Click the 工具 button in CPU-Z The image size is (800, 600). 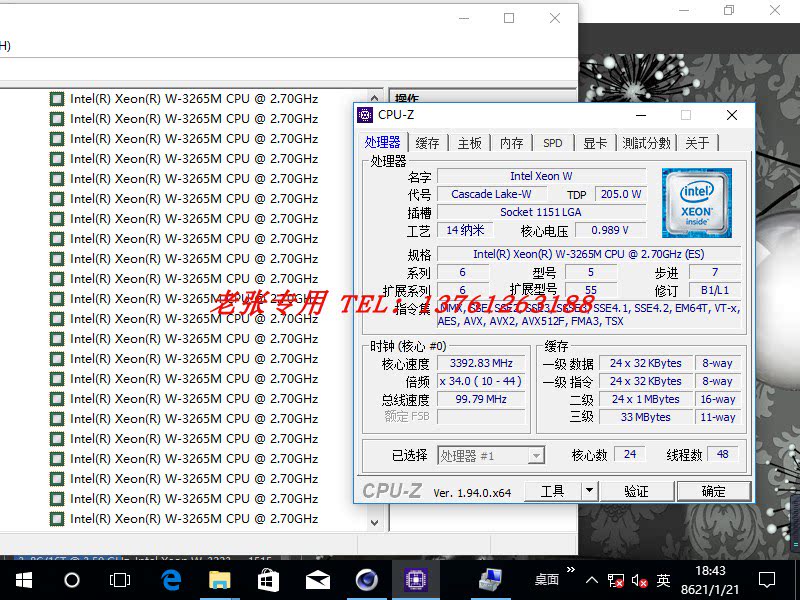(x=553, y=491)
